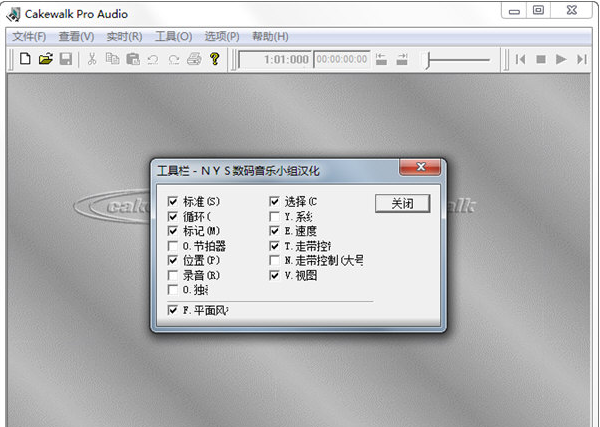600x427 pixels.
Task: Open the 选项(P) menu
Action: pyautogui.click(x=222, y=37)
